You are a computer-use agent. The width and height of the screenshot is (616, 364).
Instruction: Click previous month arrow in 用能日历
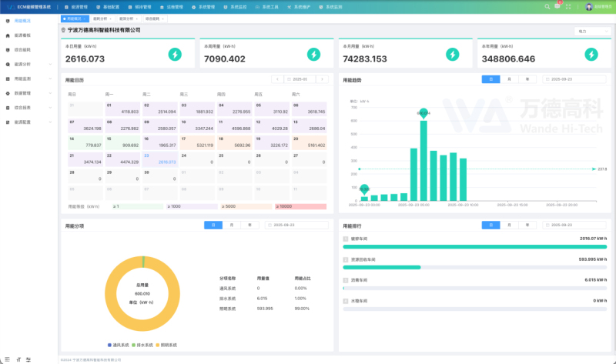click(277, 79)
